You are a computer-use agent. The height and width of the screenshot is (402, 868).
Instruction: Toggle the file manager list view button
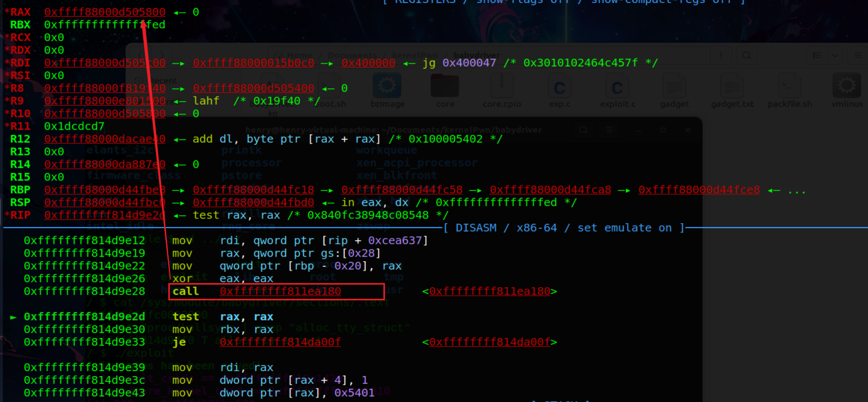point(817,55)
